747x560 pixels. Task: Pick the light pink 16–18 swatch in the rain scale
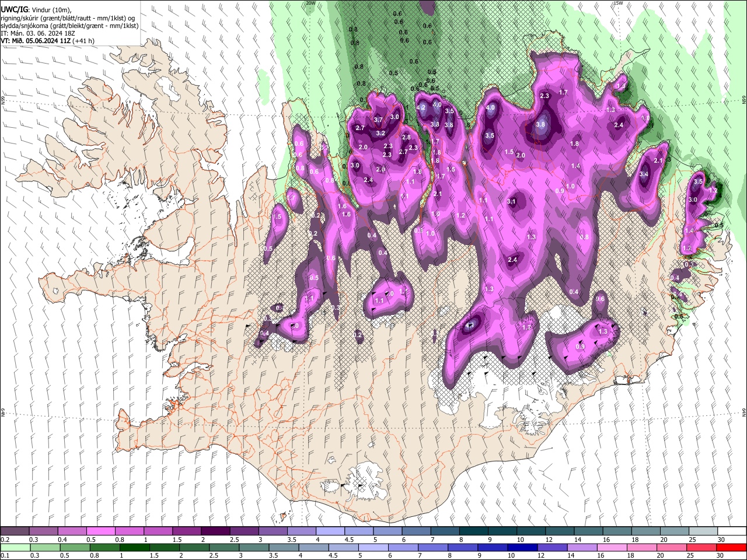coord(613,547)
